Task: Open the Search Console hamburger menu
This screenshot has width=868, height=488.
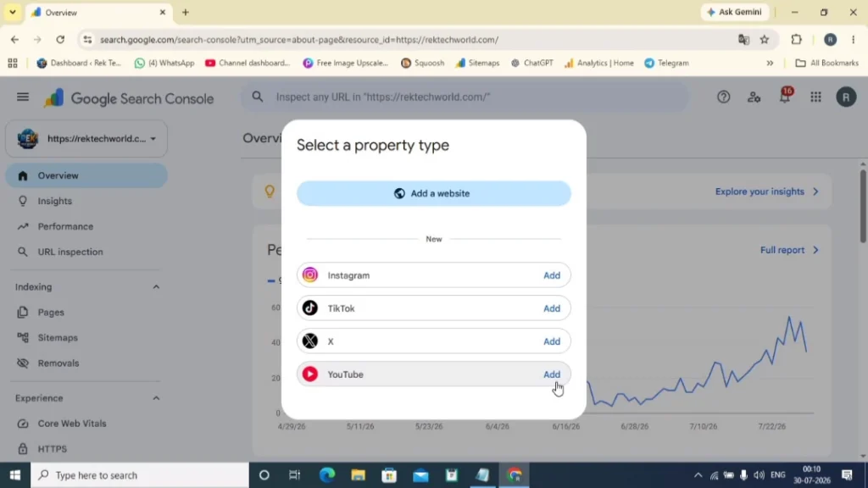Action: tap(23, 97)
